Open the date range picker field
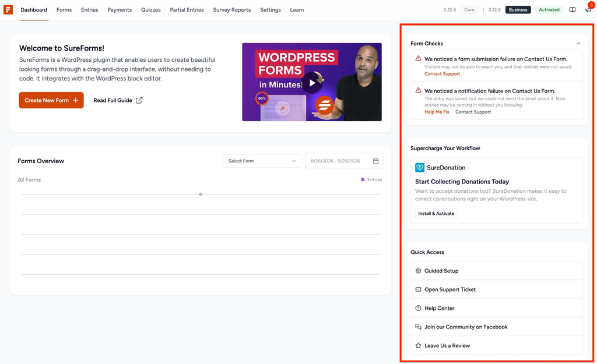The width and height of the screenshot is (597, 364). click(x=345, y=161)
